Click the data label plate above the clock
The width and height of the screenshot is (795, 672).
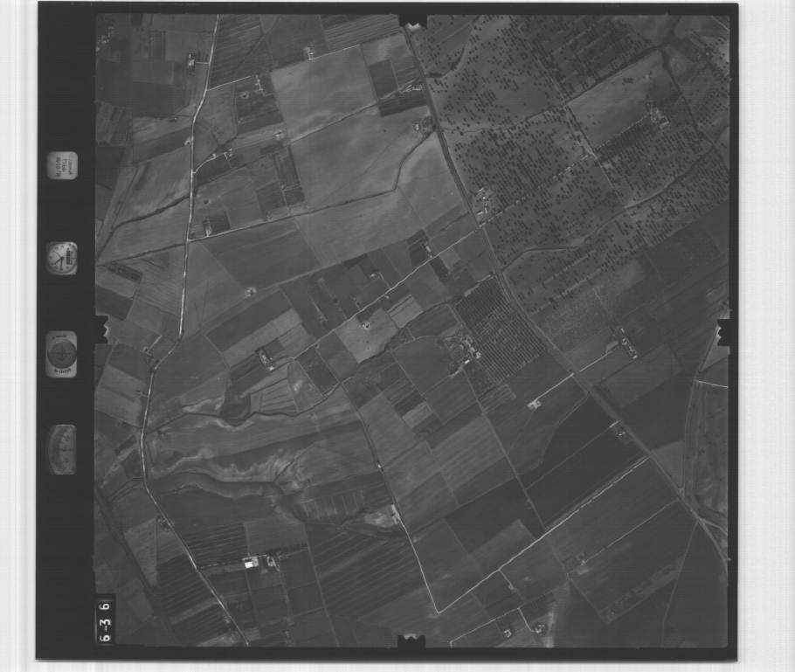pyautogui.click(x=62, y=165)
